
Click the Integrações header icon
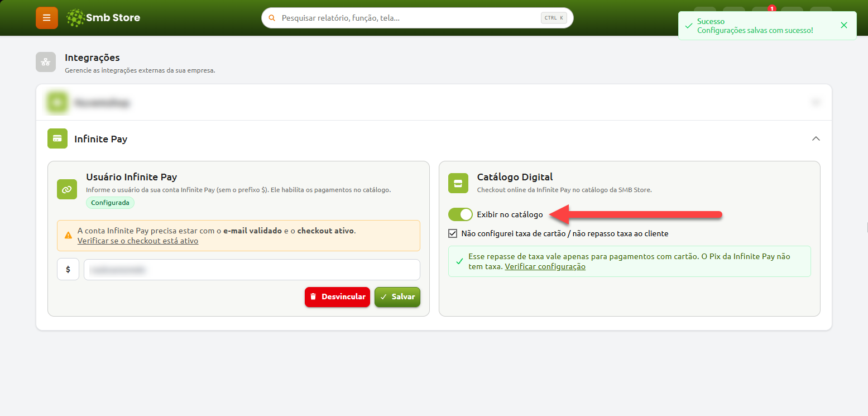(x=46, y=62)
